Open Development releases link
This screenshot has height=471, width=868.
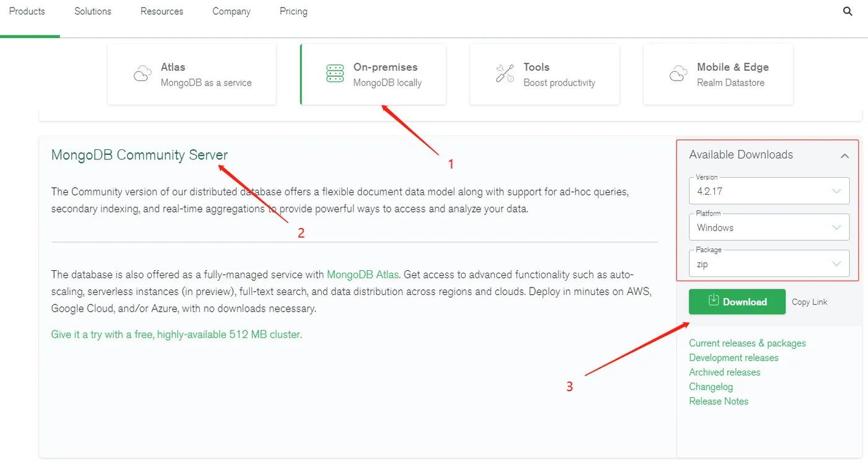(x=733, y=358)
